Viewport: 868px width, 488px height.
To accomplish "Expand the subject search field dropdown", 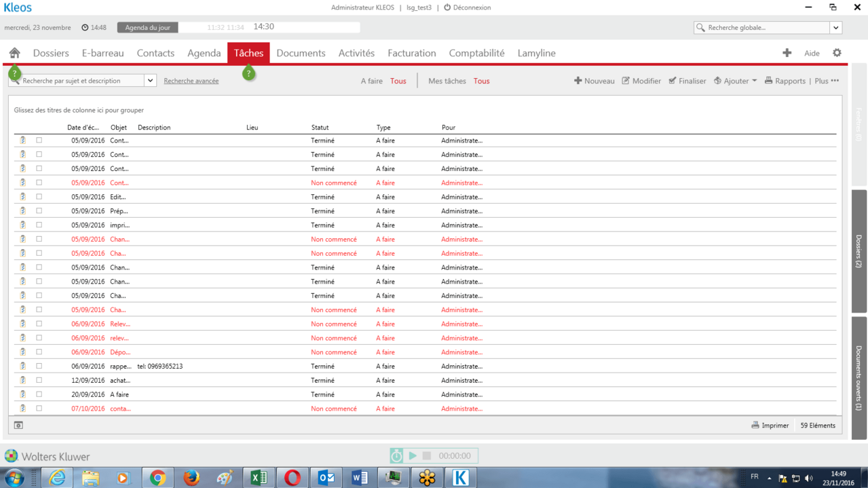I will point(150,81).
